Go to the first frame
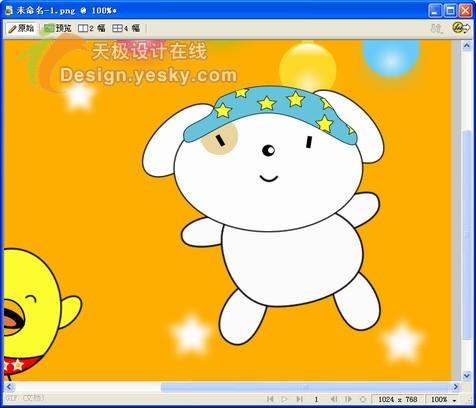This screenshot has width=476, height=408. coord(270,399)
